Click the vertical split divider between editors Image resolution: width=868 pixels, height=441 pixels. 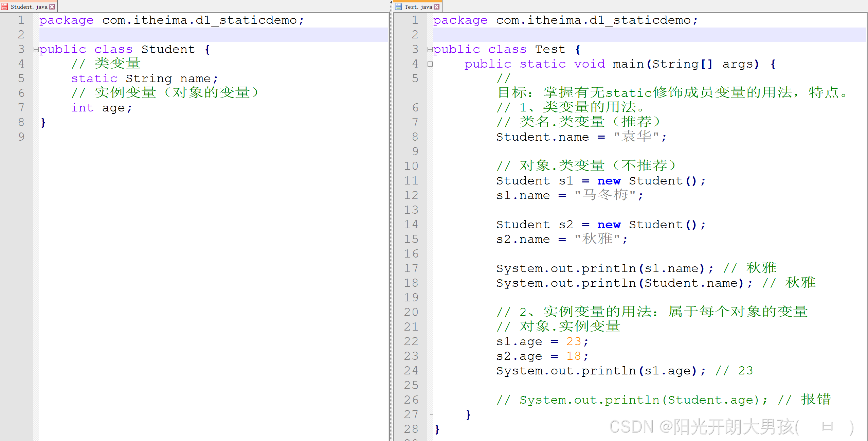coord(391,221)
